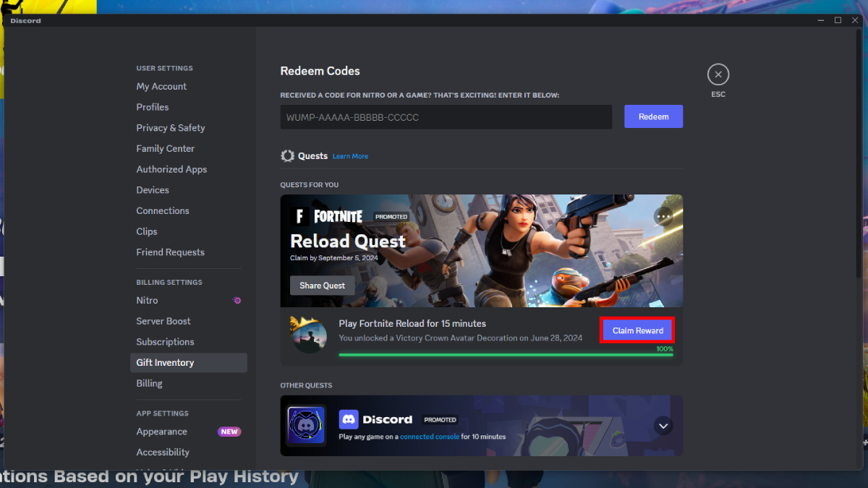Click the pink Nitro icon beside Nitro
Screen dimensions: 868x488
(237, 300)
